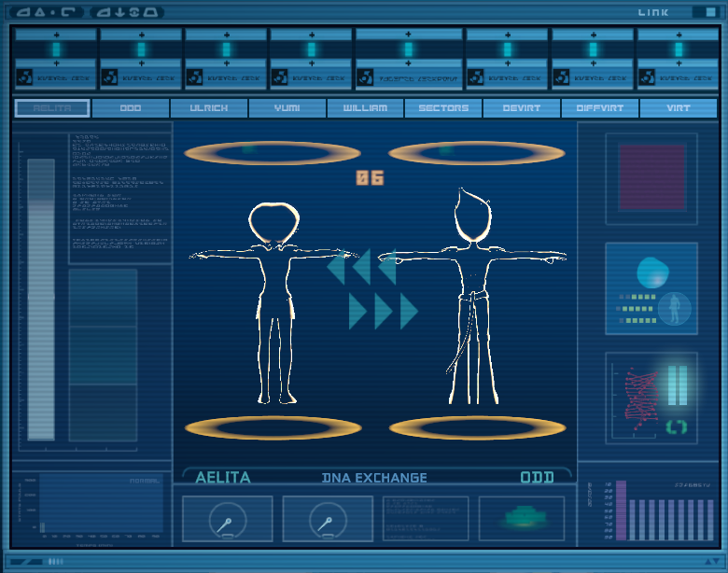728x573 pixels.
Task: Click the top plus on the last module
Action: [679, 35]
